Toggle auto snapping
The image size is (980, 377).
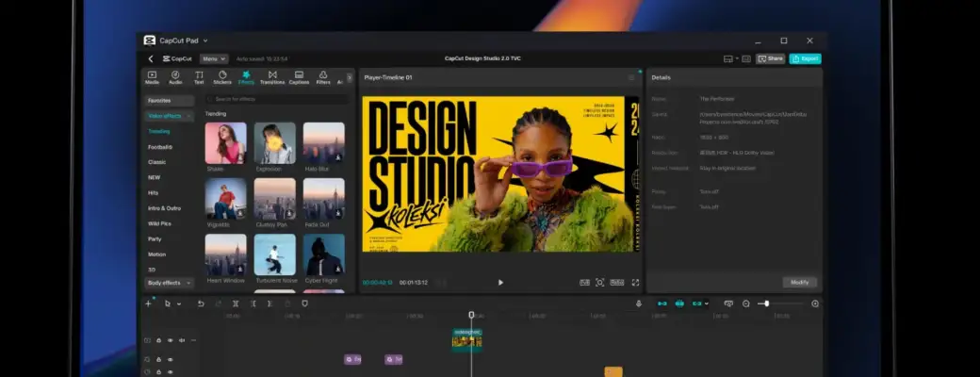[x=679, y=303]
